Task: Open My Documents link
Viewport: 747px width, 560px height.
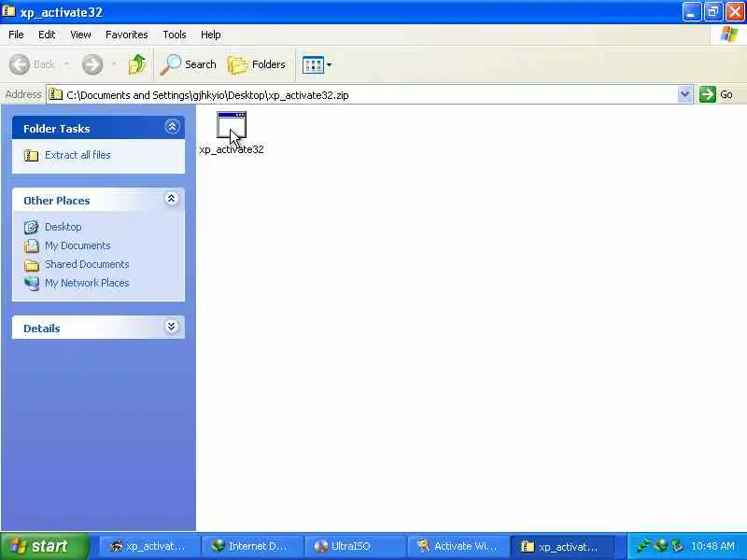Action: coord(78,245)
